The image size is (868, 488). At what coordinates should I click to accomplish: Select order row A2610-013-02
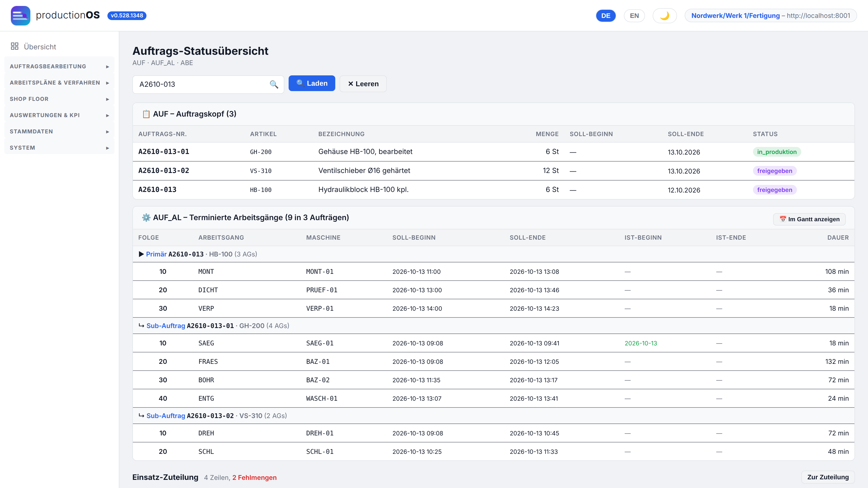coord(494,171)
